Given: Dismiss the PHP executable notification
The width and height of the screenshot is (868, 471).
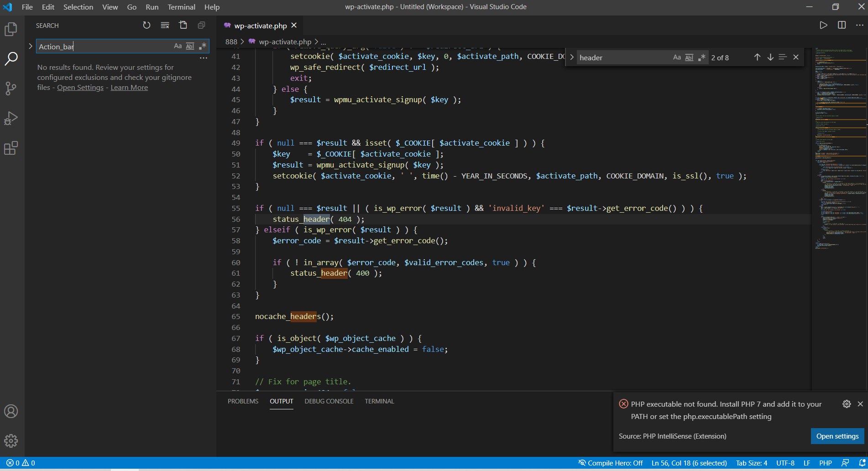Looking at the screenshot, I should click(860, 404).
